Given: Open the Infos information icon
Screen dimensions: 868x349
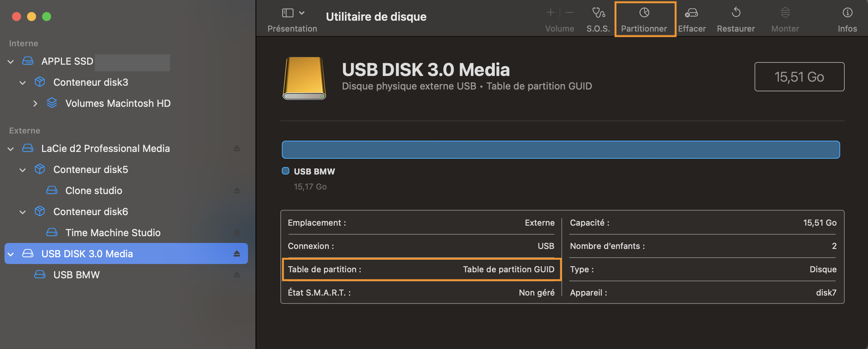Looking at the screenshot, I should click(847, 13).
